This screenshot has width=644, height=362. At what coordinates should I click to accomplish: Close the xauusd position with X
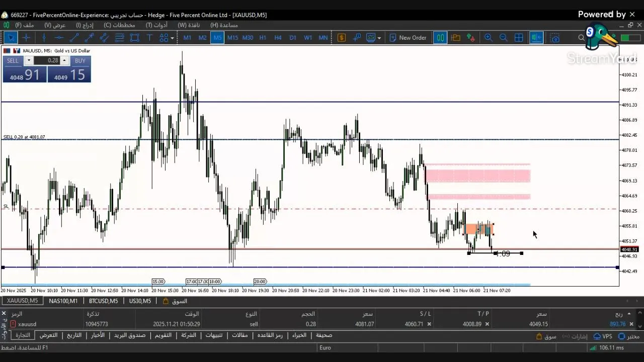click(x=632, y=324)
